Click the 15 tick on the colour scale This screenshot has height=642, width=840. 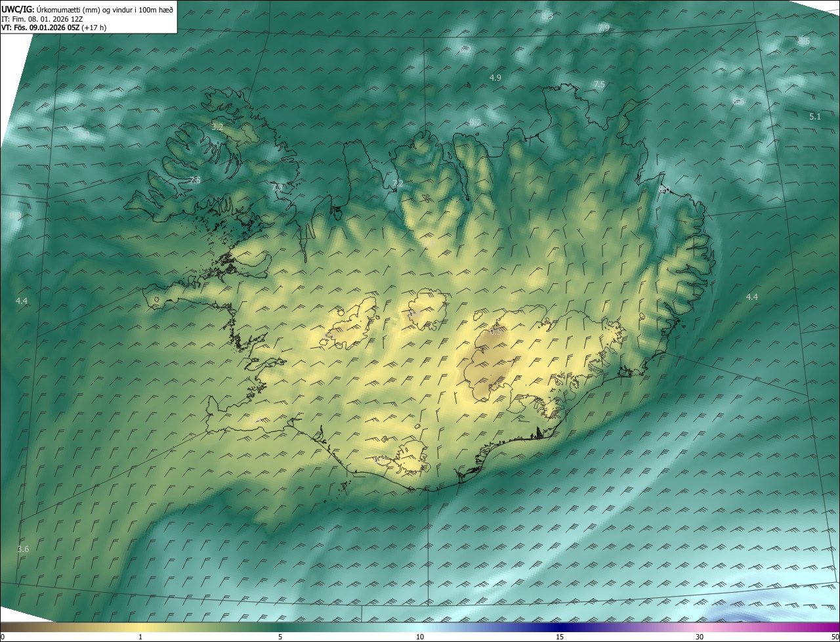click(x=560, y=637)
